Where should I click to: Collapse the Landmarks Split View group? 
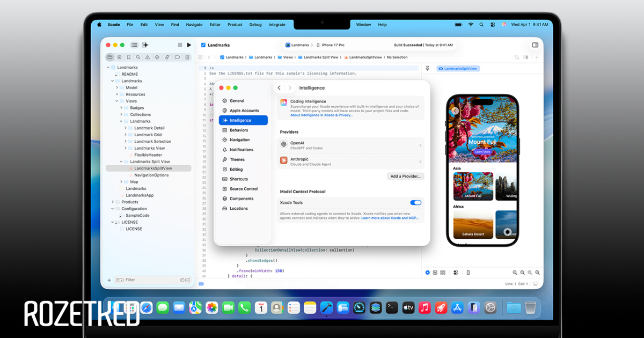(121, 161)
